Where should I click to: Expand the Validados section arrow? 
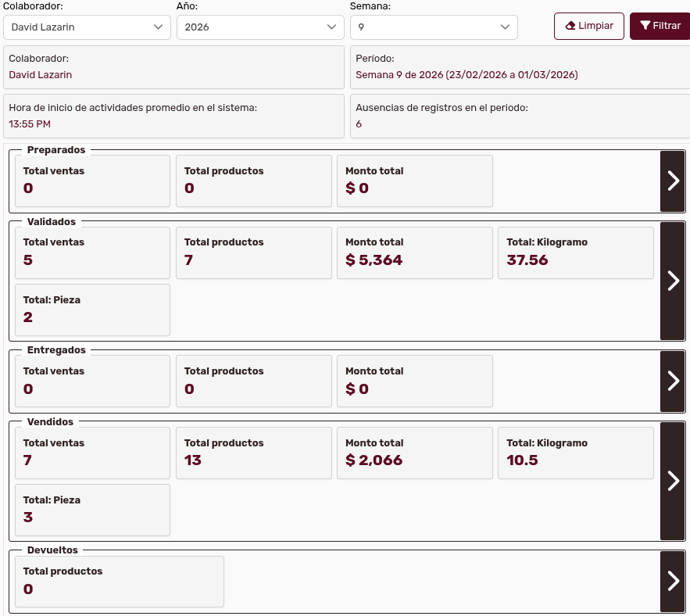click(x=673, y=281)
